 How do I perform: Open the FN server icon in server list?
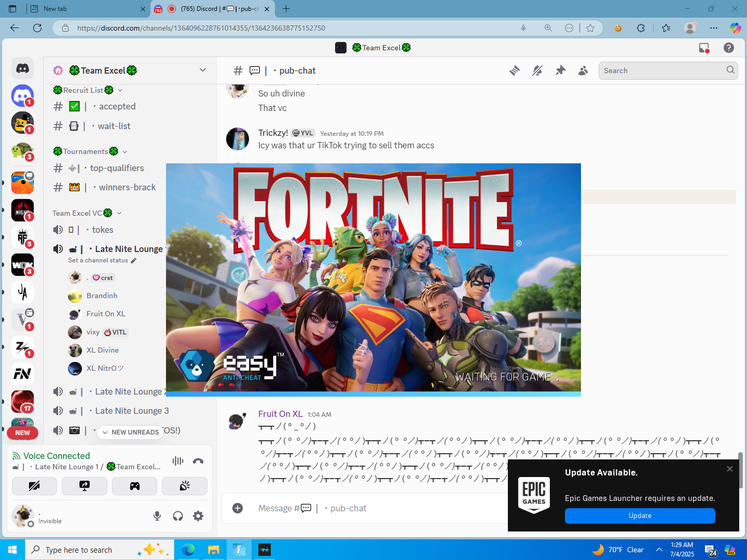(x=22, y=374)
